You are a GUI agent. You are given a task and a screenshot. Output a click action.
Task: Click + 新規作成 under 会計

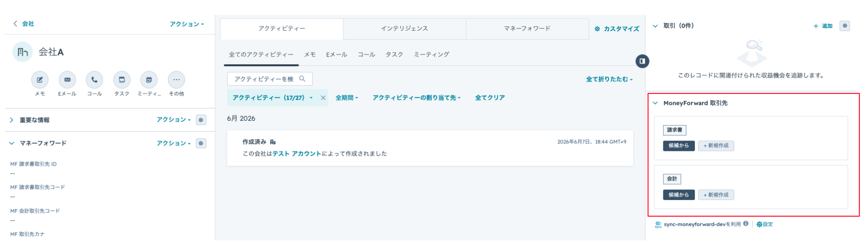(x=716, y=195)
